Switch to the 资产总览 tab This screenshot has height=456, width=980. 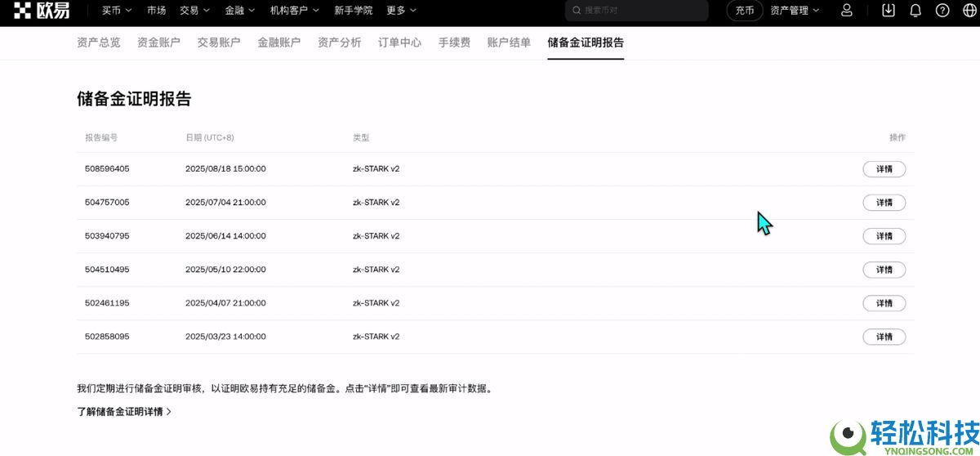[98, 42]
